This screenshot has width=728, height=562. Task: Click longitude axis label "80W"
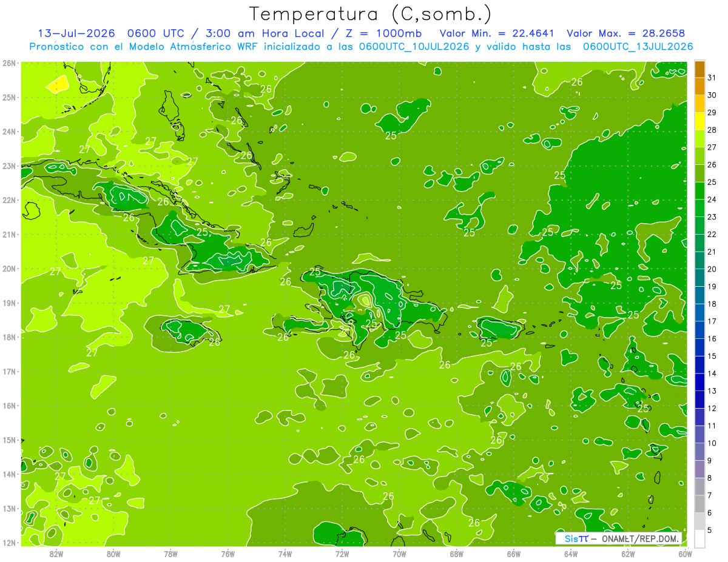point(113,554)
